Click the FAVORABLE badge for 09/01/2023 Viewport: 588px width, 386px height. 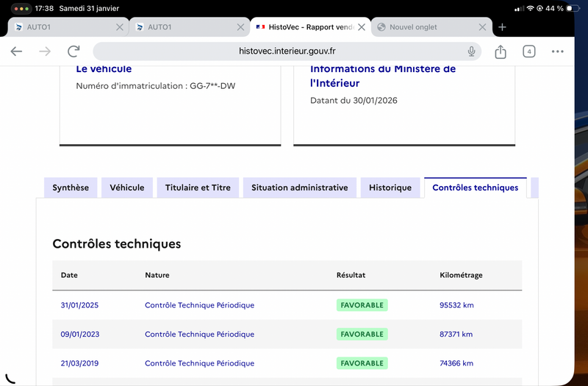pos(362,335)
